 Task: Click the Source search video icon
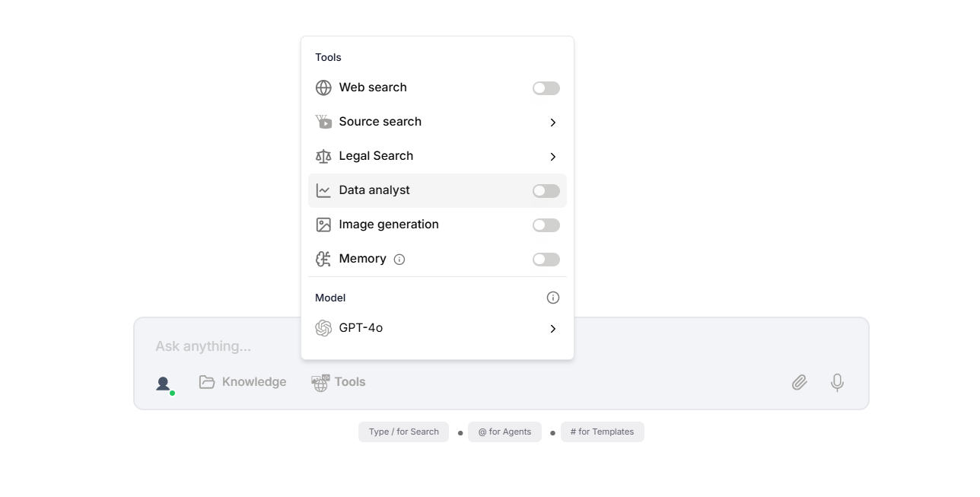coord(323,122)
